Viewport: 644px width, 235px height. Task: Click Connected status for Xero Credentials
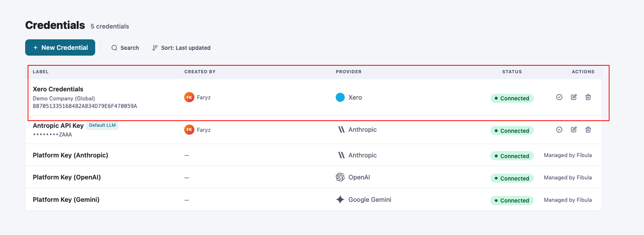(512, 98)
